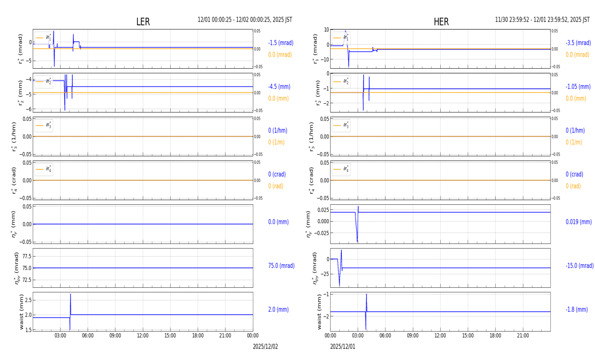Click the 2025/12/02 date under the LER plots
595x364 pixels.
coord(265,347)
